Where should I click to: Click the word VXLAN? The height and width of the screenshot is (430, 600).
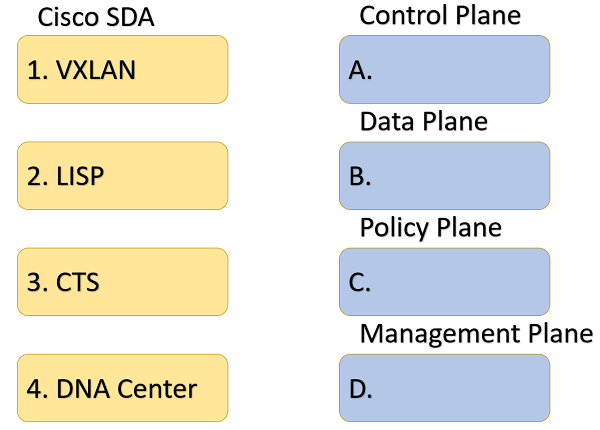point(96,70)
